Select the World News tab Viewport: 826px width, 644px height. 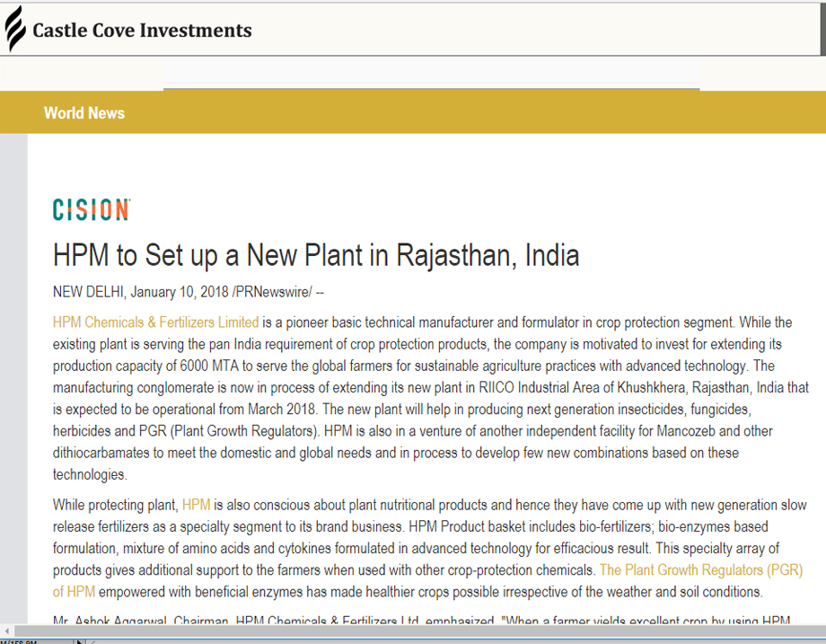coord(84,113)
